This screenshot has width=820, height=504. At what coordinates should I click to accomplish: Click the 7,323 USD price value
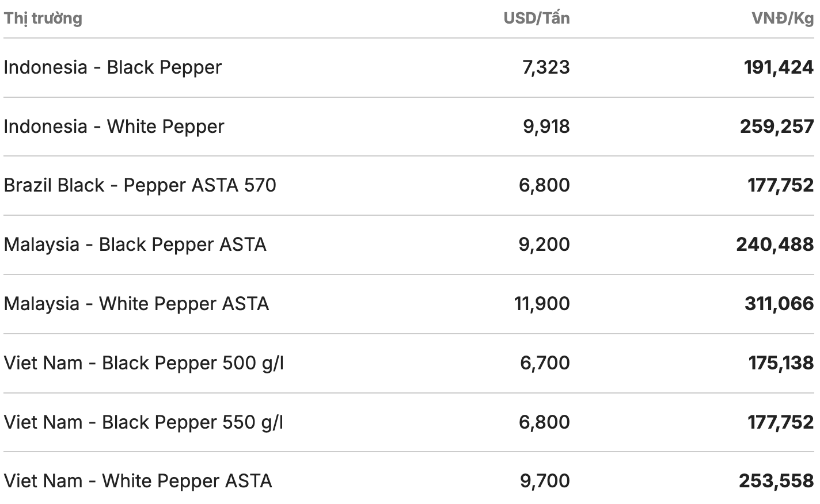pyautogui.click(x=546, y=67)
